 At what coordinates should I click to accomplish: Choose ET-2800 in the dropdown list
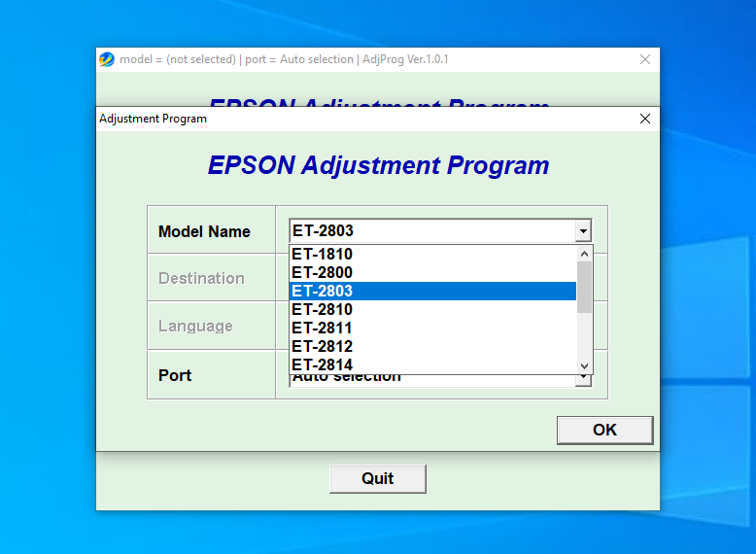(432, 272)
